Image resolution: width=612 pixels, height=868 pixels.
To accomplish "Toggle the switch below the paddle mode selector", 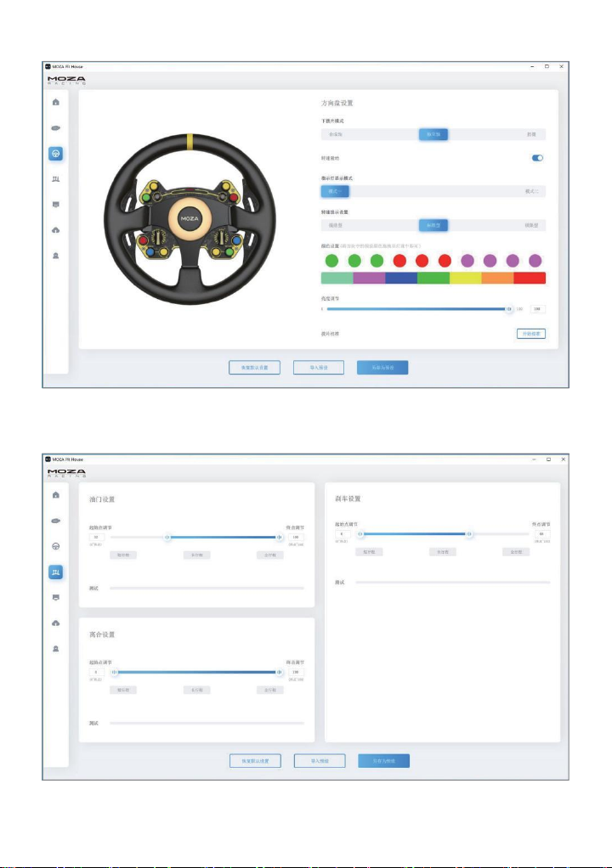I will pos(537,158).
